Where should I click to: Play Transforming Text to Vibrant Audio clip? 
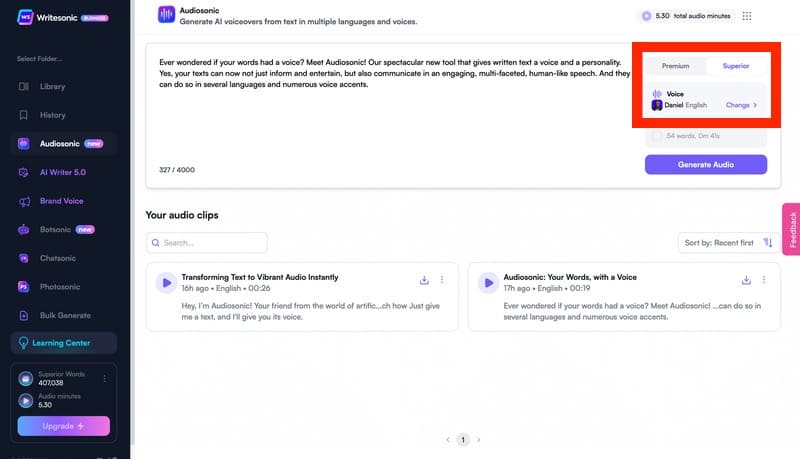click(166, 283)
